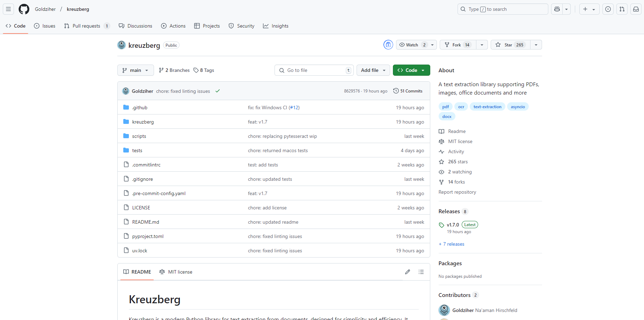The width and height of the screenshot is (644, 320).
Task: Click the Go to file search field
Action: pos(314,70)
